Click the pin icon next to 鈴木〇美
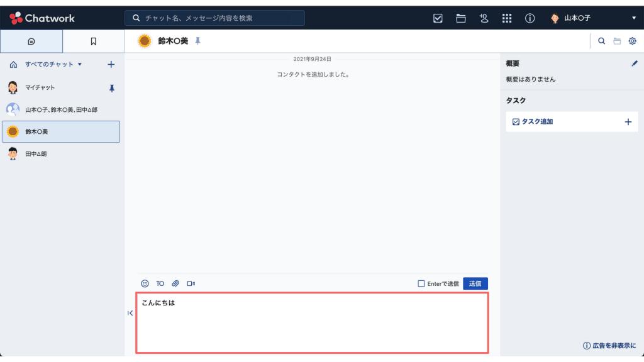Screen dimensions: 644x362 [x=197, y=40]
